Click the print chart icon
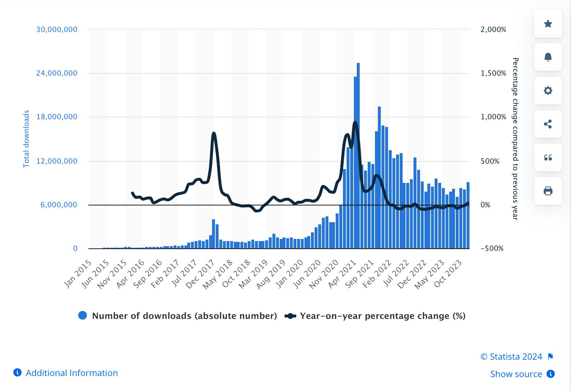 pyautogui.click(x=548, y=191)
